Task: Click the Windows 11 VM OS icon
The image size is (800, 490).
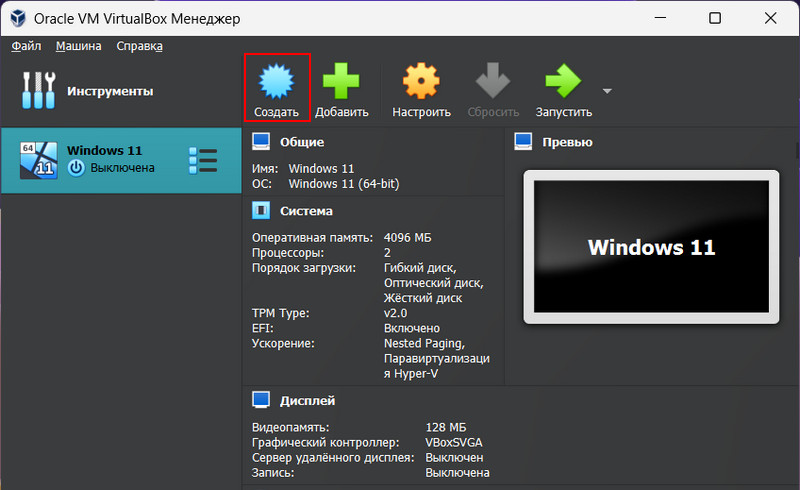Action: [x=38, y=160]
